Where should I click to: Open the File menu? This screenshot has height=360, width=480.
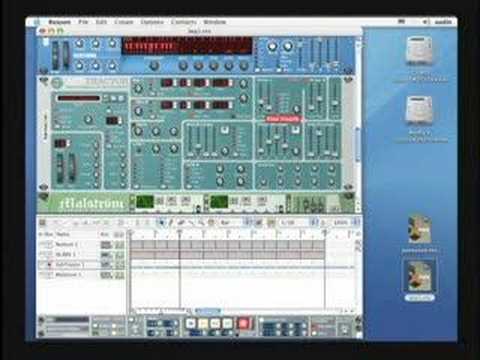[x=83, y=22]
